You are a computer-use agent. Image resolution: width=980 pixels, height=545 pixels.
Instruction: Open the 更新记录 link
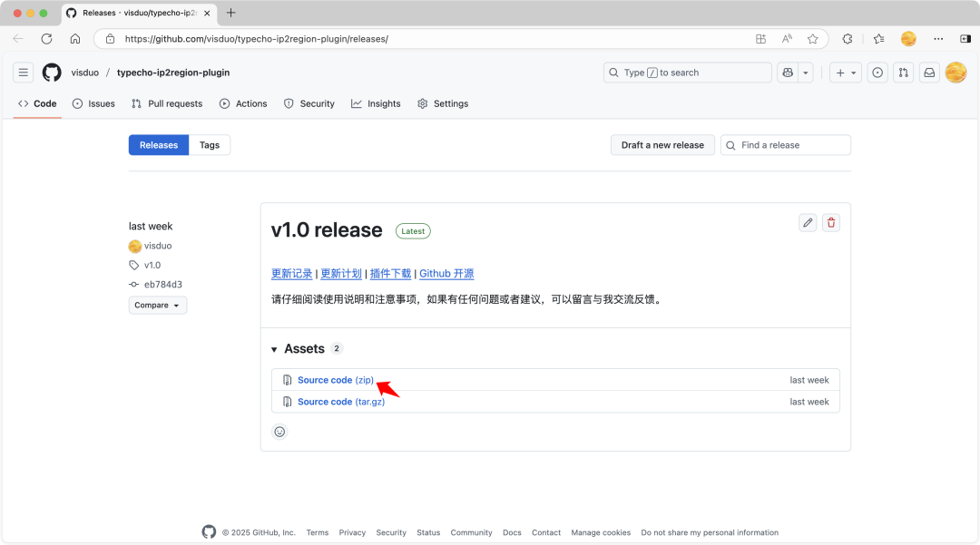(x=292, y=274)
